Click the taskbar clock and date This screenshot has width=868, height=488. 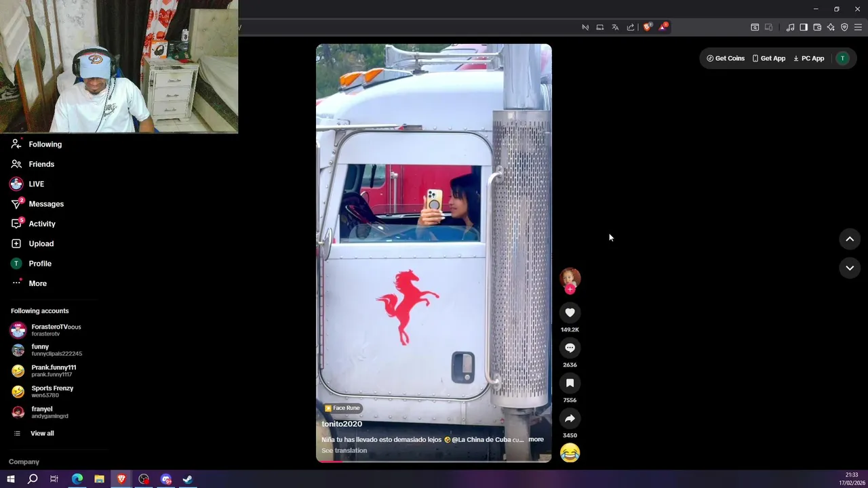(x=852, y=479)
